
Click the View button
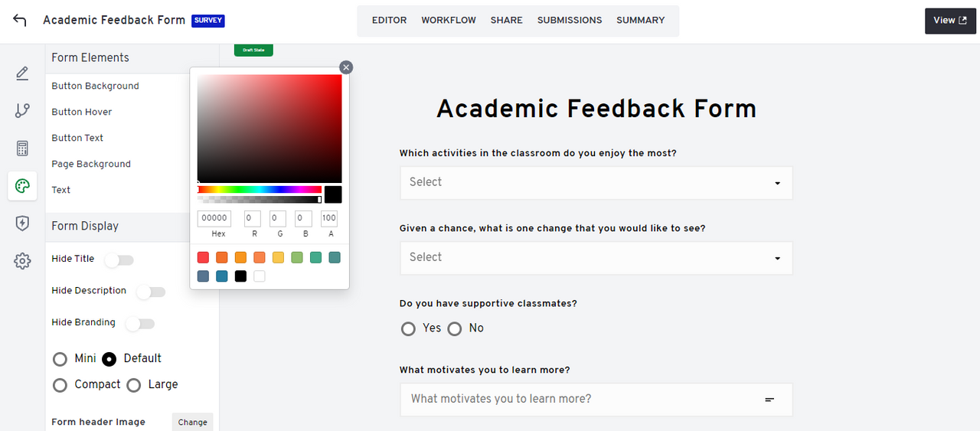coord(949,21)
